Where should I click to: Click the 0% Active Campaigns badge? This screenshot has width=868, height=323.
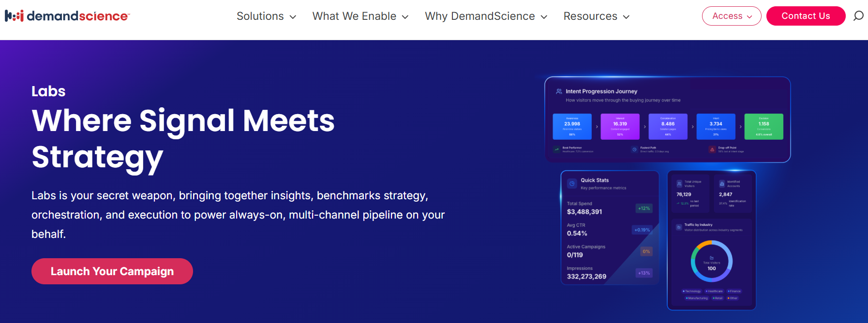(x=646, y=251)
